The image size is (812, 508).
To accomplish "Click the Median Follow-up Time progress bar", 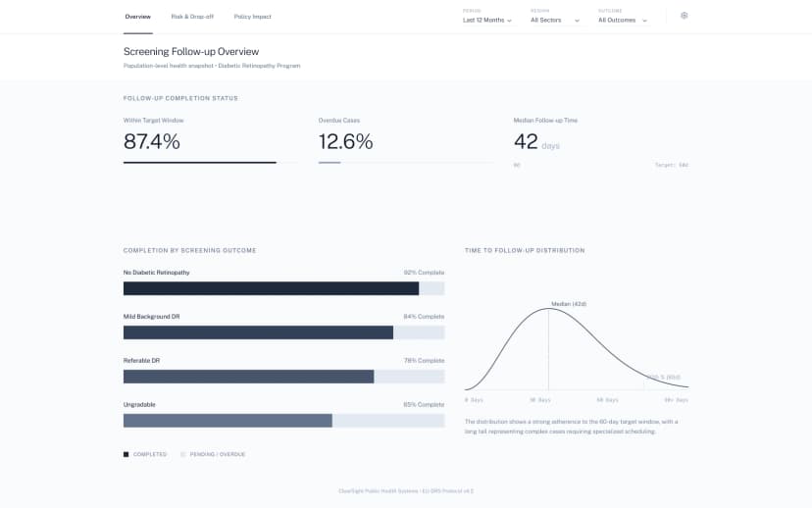I will (x=600, y=158).
